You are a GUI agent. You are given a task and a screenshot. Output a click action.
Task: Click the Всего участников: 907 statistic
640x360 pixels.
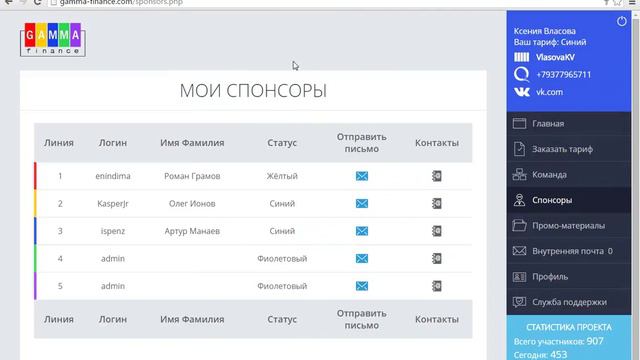coord(559,341)
